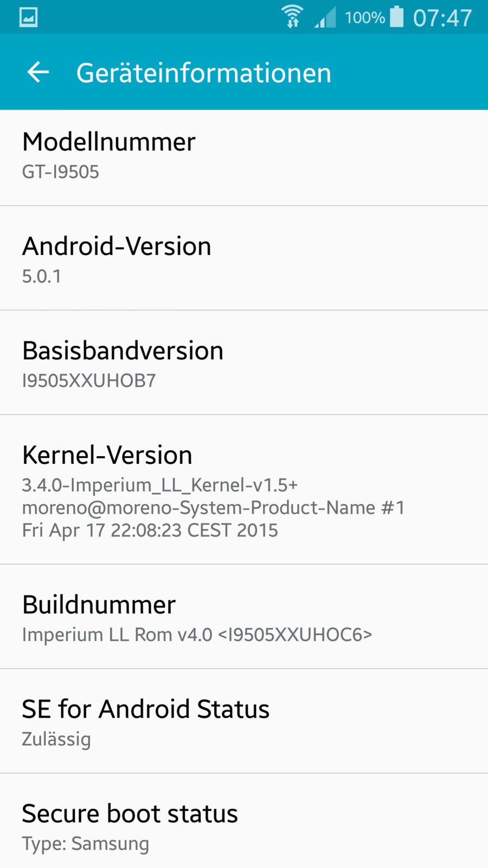Open the Android-Version entry
This screenshot has width=488, height=868.
click(x=244, y=258)
